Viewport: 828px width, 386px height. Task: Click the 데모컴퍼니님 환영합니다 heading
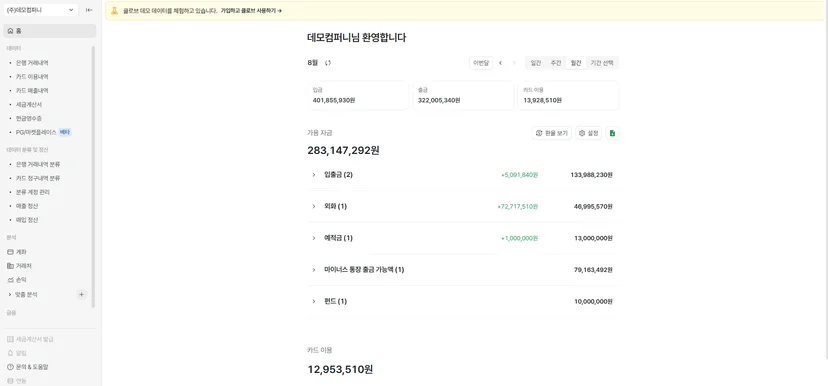coord(356,37)
